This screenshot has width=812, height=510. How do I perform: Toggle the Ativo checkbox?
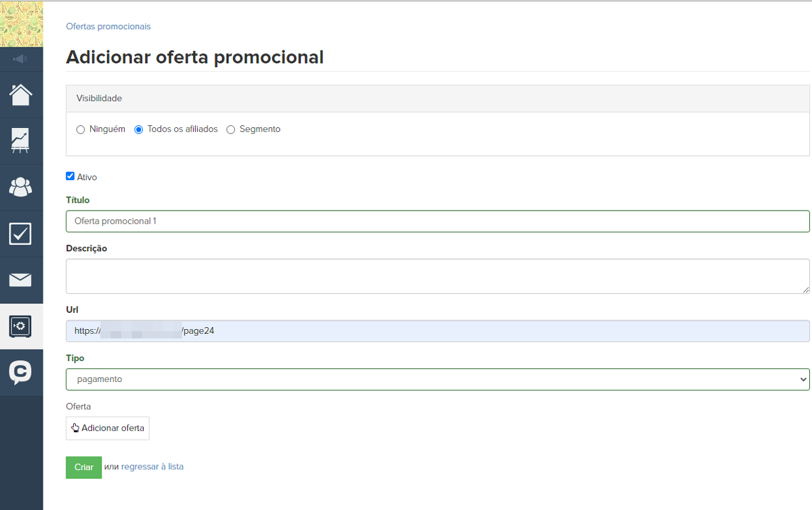coord(70,176)
